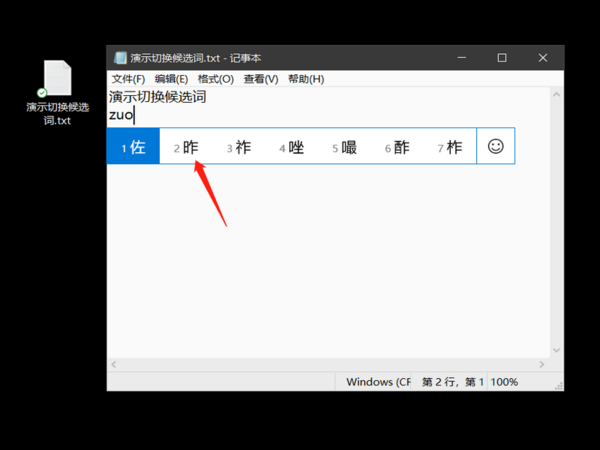Screen dimensions: 600x450
Task: Click the 100% zoom status entry
Action: 504,382
